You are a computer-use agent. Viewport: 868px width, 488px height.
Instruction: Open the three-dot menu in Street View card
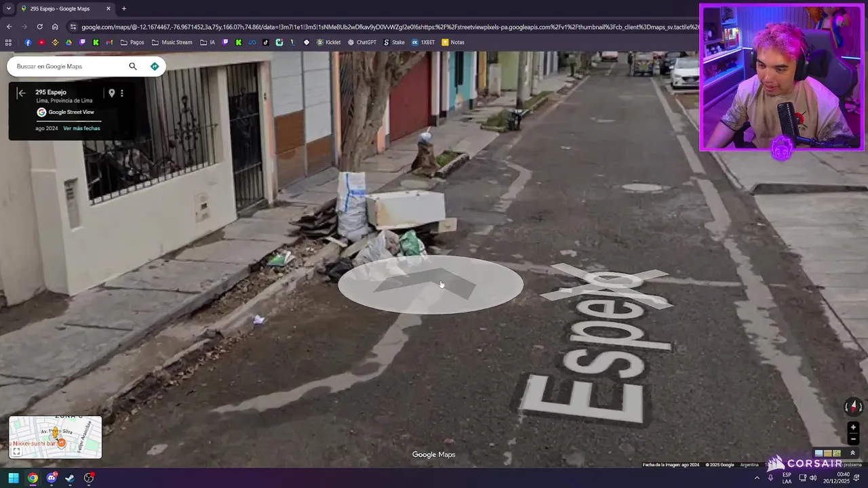coord(122,93)
